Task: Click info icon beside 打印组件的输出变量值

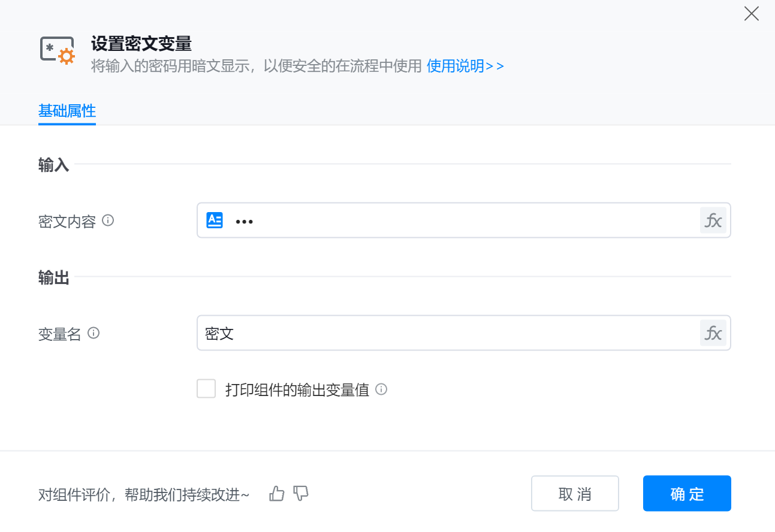Action: [x=381, y=389]
